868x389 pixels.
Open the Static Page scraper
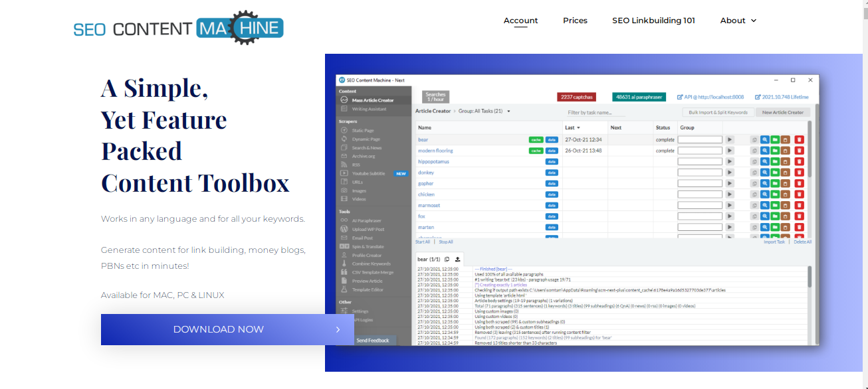pyautogui.click(x=363, y=131)
